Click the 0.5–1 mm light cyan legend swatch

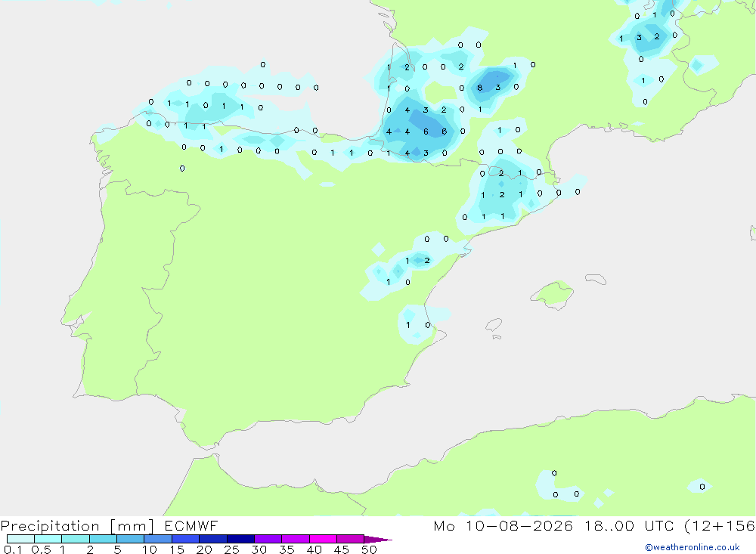point(48,539)
